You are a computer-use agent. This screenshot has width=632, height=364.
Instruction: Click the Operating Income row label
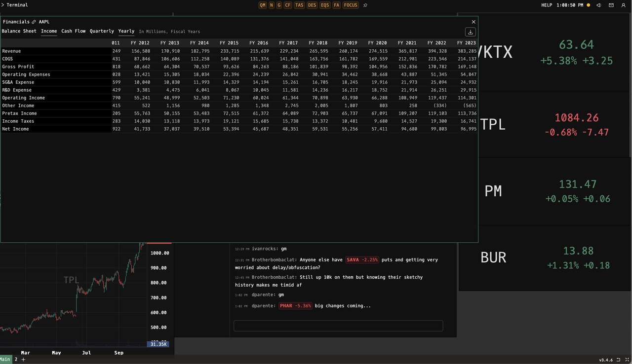coord(23,98)
